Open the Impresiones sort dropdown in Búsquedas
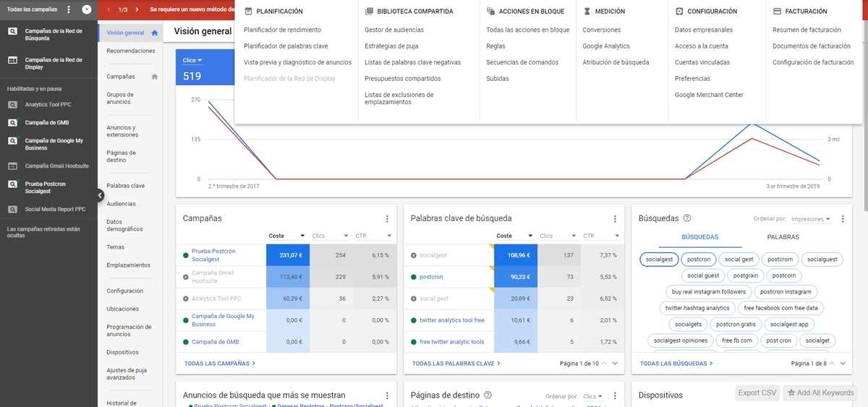This screenshot has width=868, height=407. (x=811, y=219)
